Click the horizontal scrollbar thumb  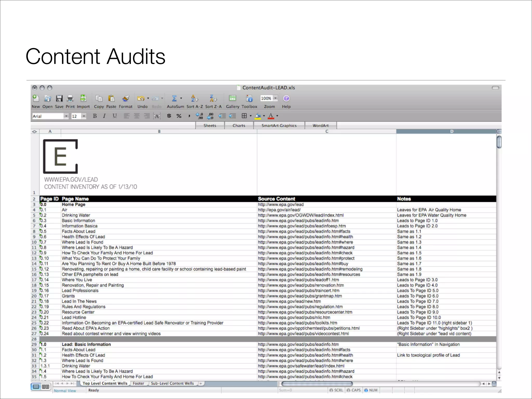click(317, 384)
